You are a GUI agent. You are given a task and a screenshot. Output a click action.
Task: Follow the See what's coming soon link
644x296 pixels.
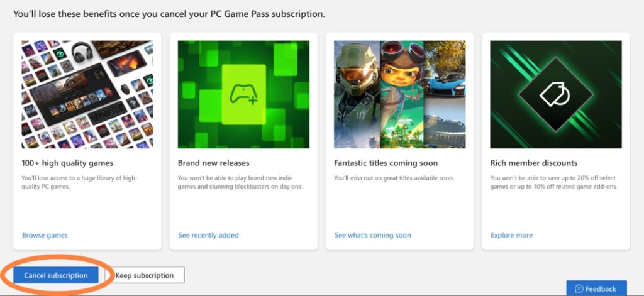[x=372, y=235]
